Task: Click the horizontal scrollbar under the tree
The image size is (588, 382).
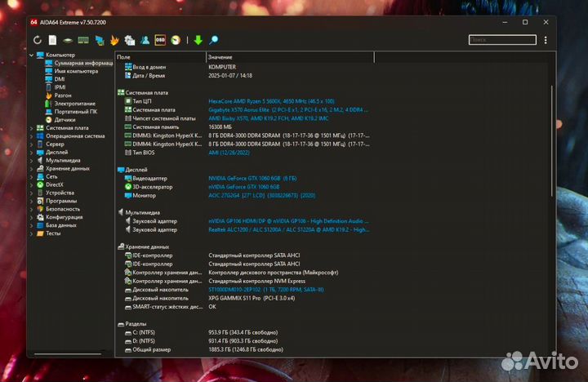Action: coord(68,353)
